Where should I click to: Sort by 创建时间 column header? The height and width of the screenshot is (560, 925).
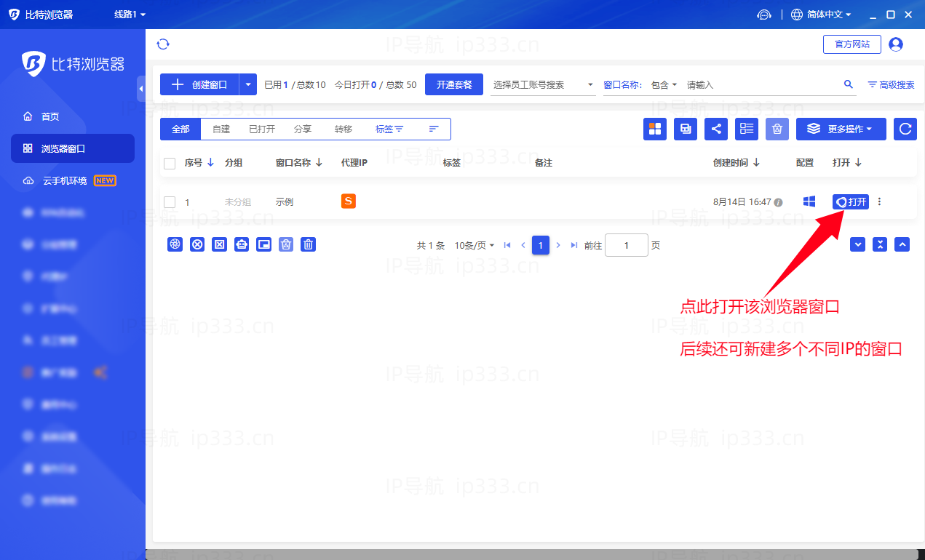(x=737, y=163)
